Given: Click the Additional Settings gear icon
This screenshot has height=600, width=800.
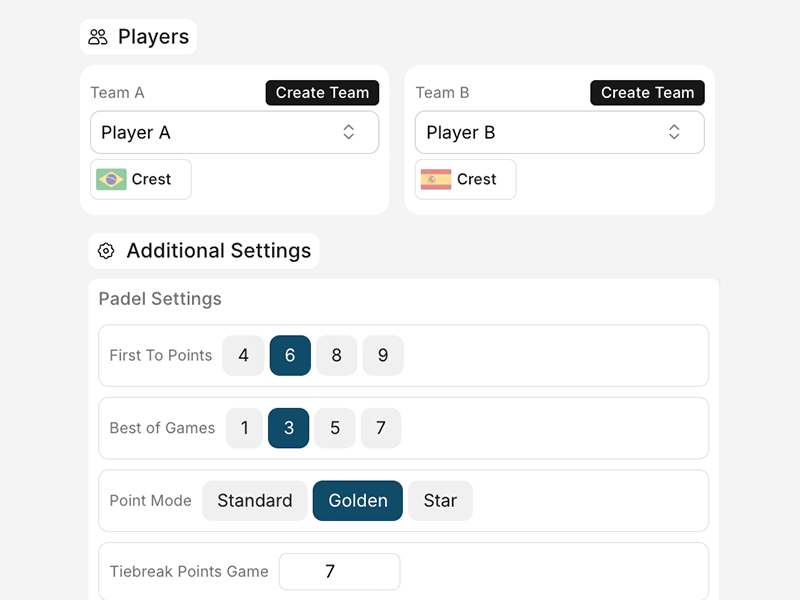Looking at the screenshot, I should pos(106,251).
